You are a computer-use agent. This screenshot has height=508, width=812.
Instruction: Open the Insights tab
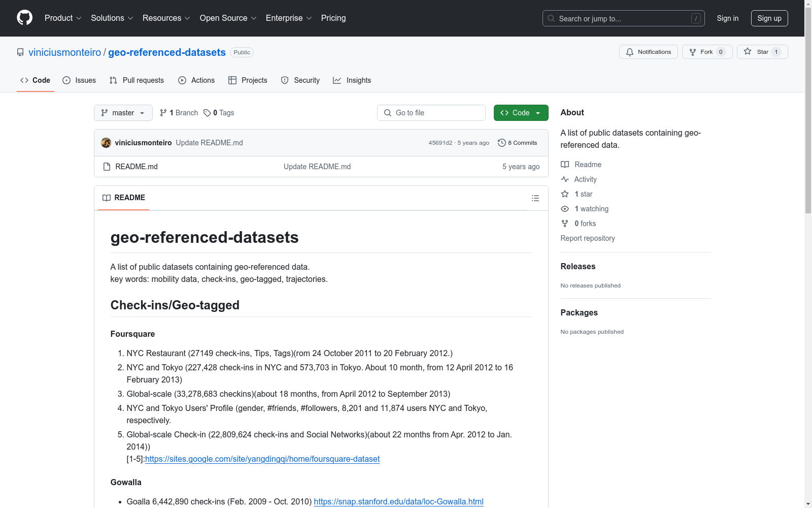(x=352, y=80)
